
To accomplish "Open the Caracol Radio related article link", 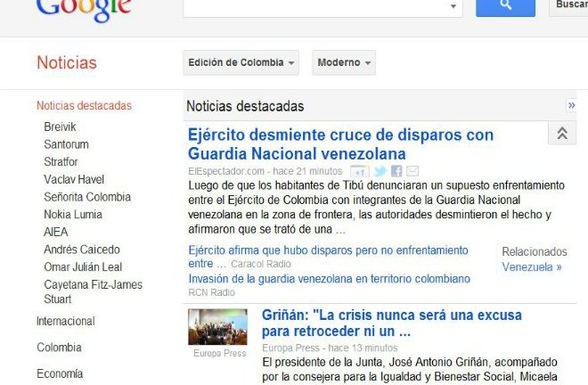I will coord(328,257).
